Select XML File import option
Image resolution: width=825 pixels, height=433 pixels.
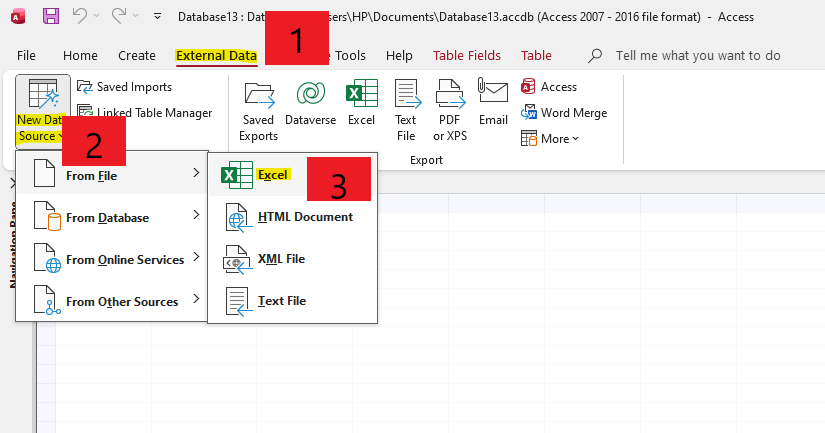pyautogui.click(x=281, y=259)
